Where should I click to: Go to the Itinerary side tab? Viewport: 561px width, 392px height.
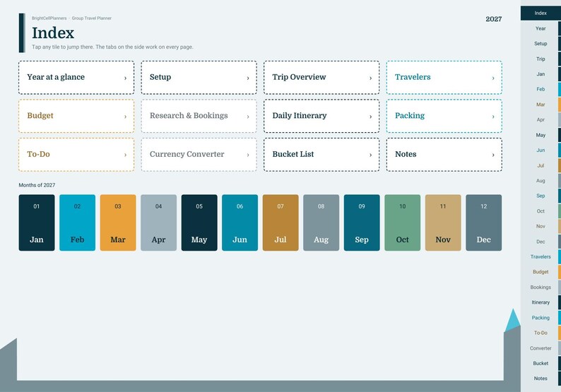pos(541,302)
